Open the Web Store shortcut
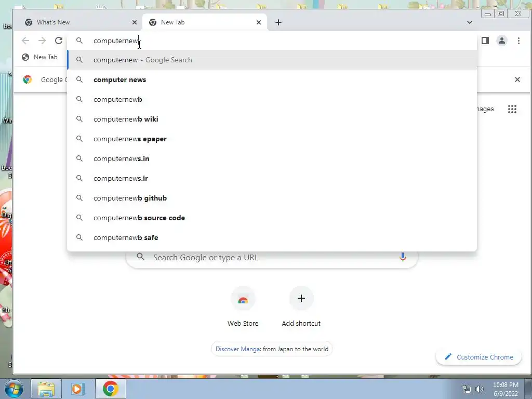Viewport: 532px width, 399px height. 243,307
